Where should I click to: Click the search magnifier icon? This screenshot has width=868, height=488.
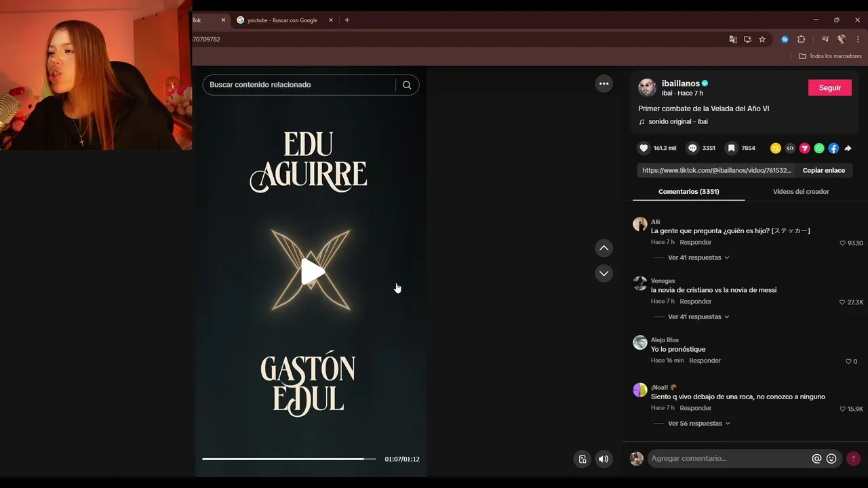[x=407, y=85]
